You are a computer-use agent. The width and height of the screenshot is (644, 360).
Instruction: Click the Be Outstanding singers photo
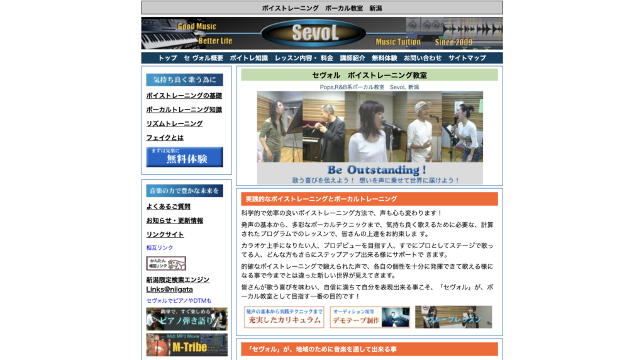tap(370, 138)
